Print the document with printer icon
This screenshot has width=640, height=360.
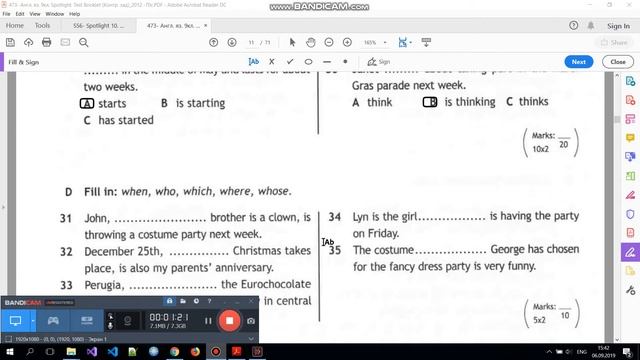pos(47,42)
